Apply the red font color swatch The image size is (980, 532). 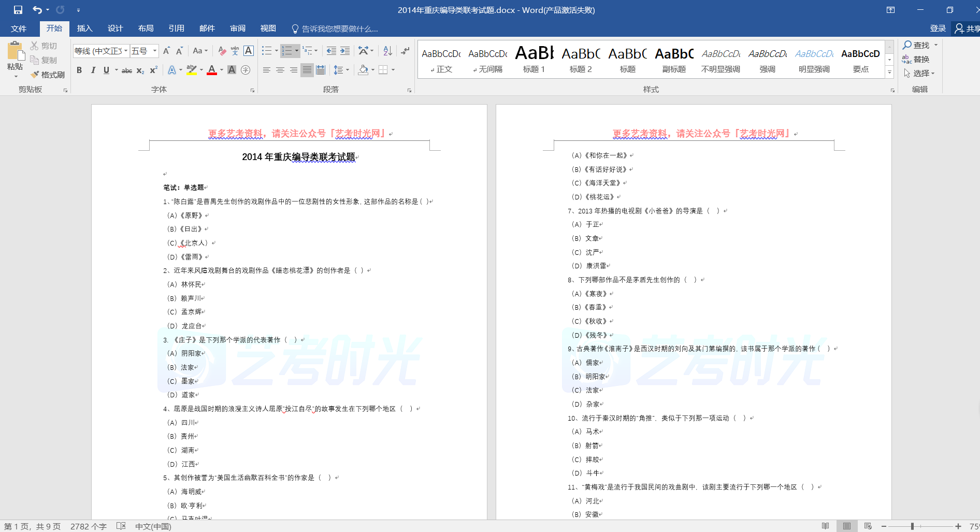coord(211,70)
